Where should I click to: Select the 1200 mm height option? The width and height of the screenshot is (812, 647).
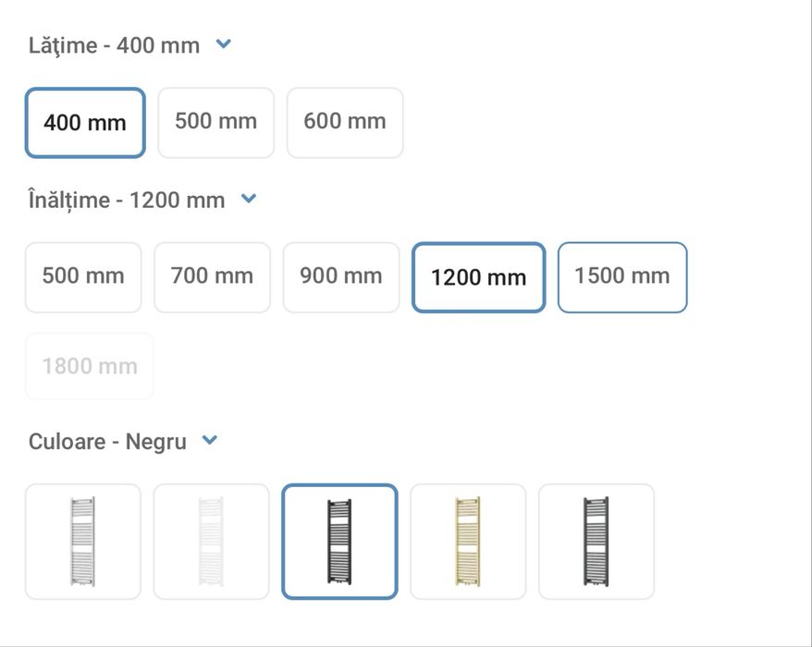pyautogui.click(x=478, y=277)
